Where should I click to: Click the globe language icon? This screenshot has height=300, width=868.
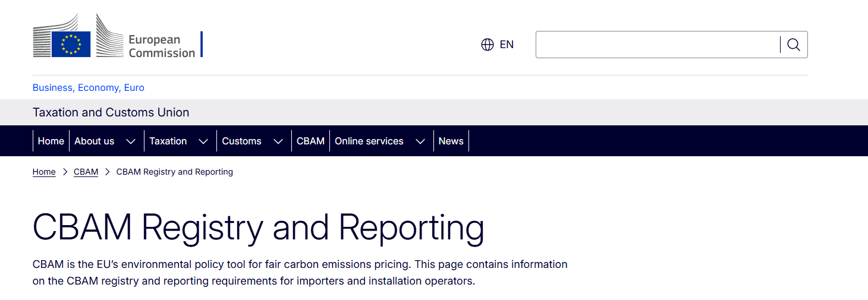488,45
